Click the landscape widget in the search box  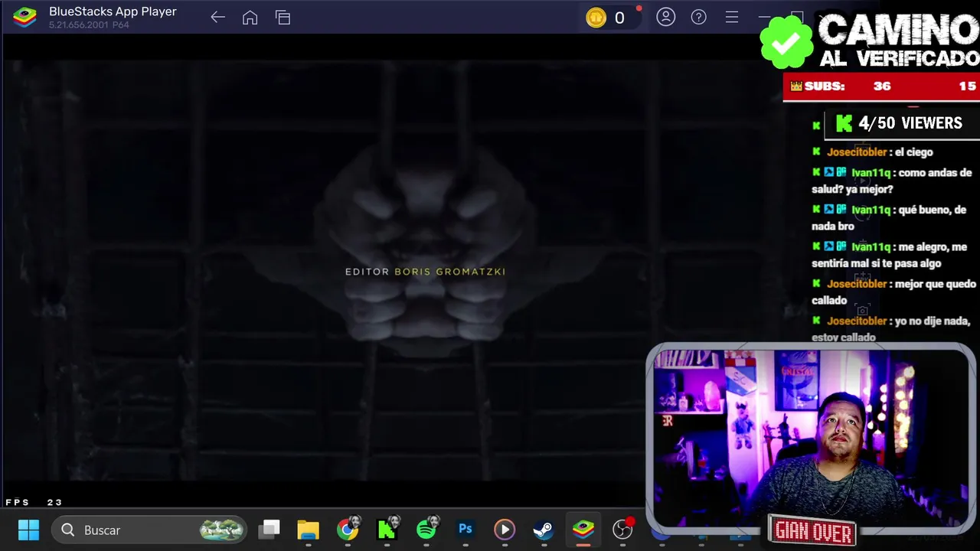[x=222, y=530]
